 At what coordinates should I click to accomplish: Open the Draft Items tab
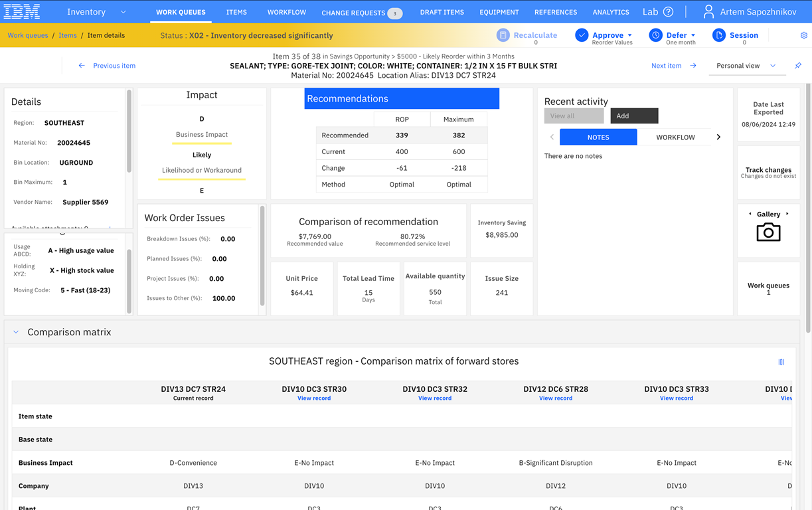442,12
